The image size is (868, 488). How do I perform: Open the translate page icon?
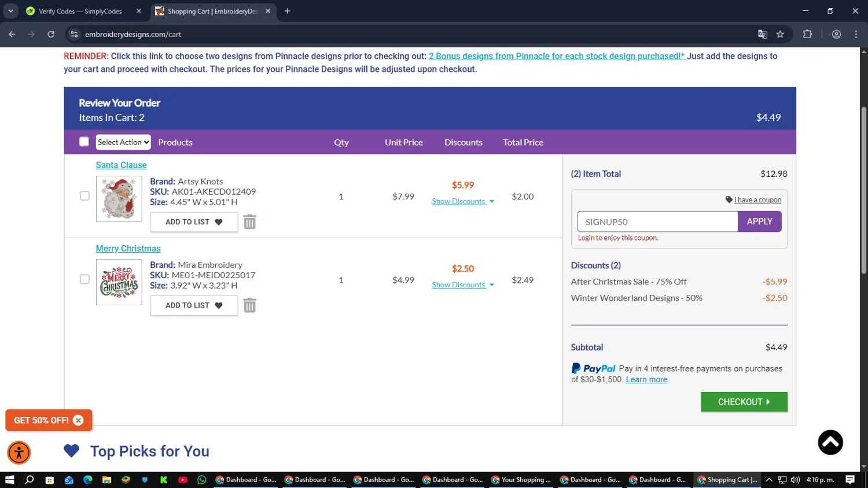[x=763, y=34]
